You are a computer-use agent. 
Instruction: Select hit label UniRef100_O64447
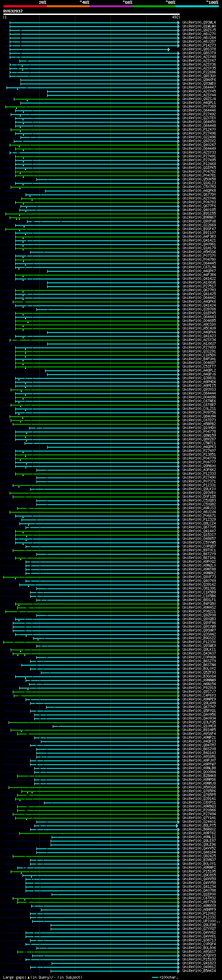pos(199,88)
